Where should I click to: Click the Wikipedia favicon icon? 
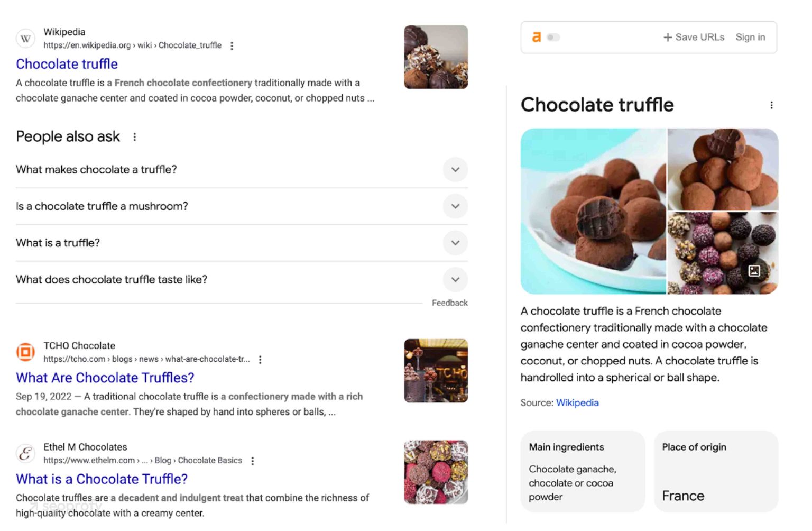coord(25,39)
